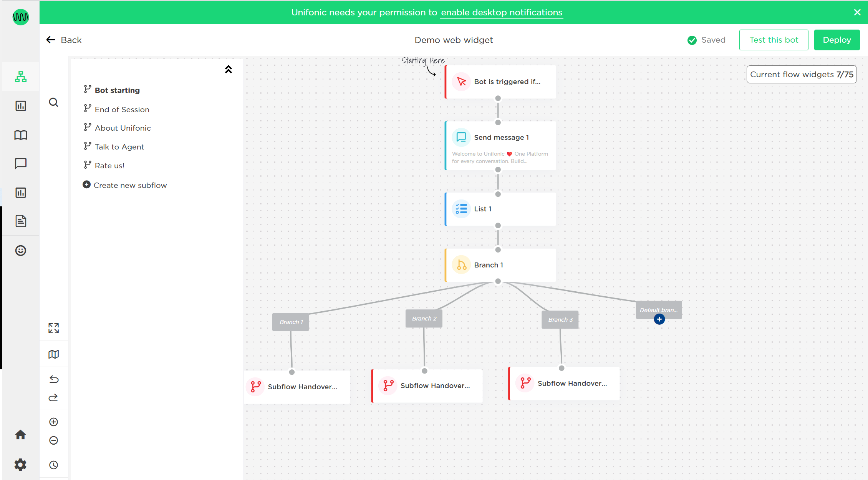The width and height of the screenshot is (868, 480).
Task: Select the Branch 1 widget node
Action: point(500,265)
